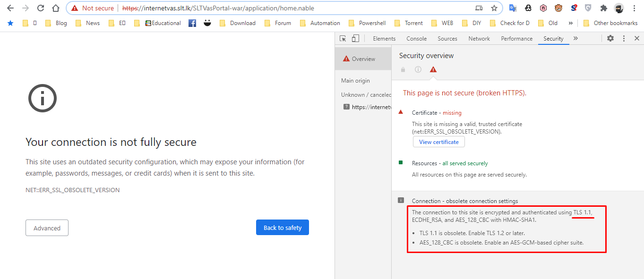The height and width of the screenshot is (279, 644).
Task: Click the View certificate button
Action: [439, 142]
